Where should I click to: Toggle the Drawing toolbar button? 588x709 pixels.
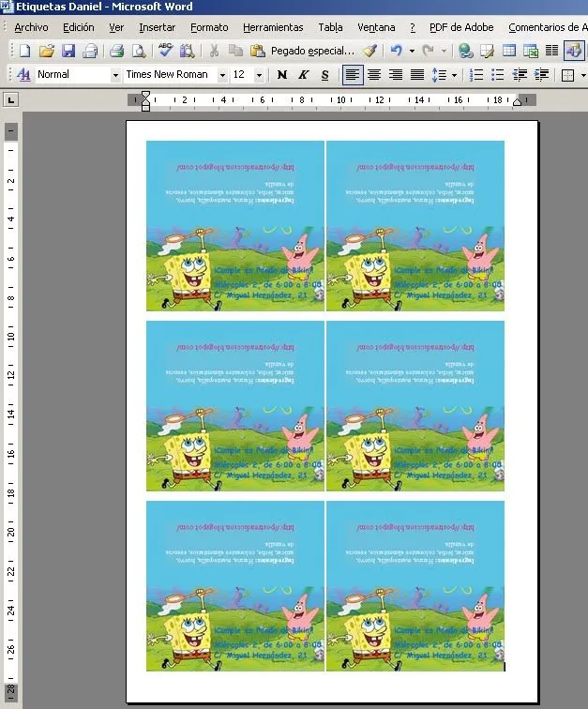coord(574,51)
